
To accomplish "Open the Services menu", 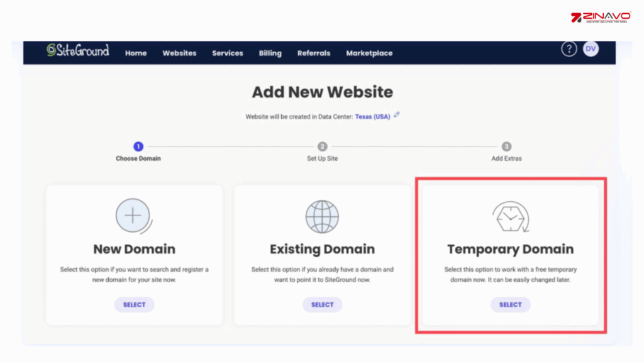I will pos(228,53).
